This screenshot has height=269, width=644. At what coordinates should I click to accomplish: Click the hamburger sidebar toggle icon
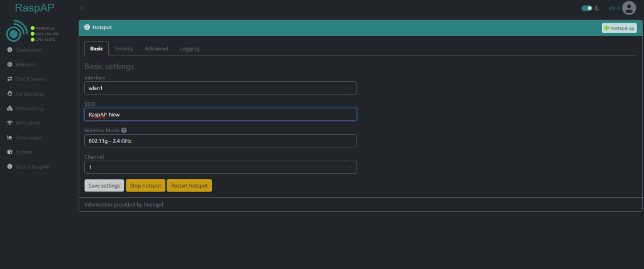pyautogui.click(x=82, y=8)
